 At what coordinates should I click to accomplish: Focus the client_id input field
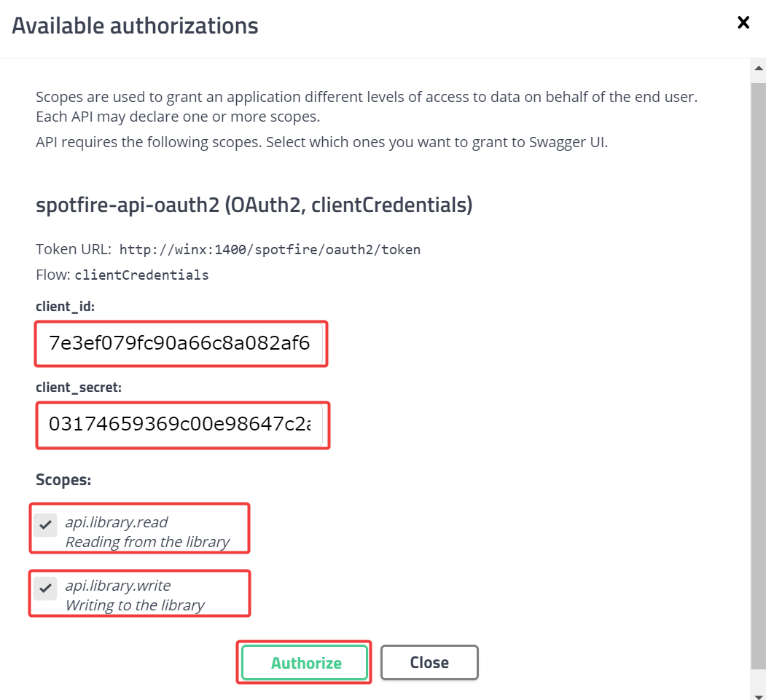tap(180, 344)
